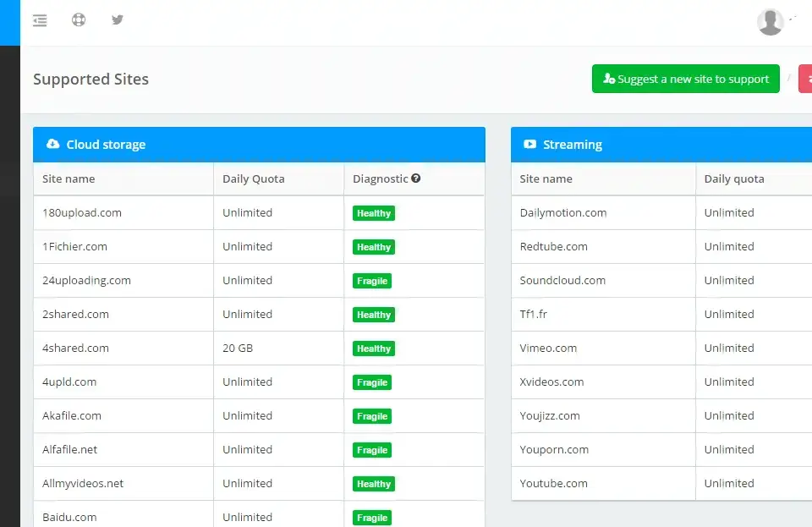Viewport: 812px width, 527px height.
Task: Click the Diagnostic help question mark icon
Action: (416, 178)
